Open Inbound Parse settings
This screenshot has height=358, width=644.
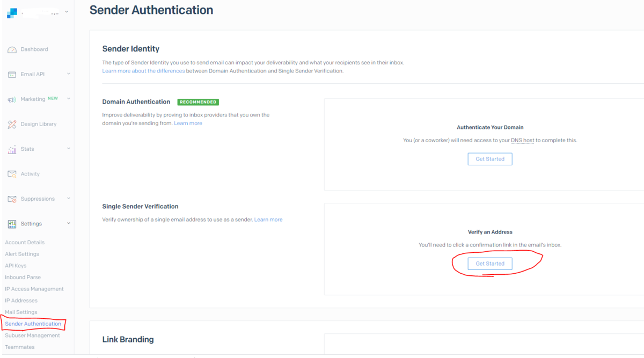pyautogui.click(x=23, y=277)
